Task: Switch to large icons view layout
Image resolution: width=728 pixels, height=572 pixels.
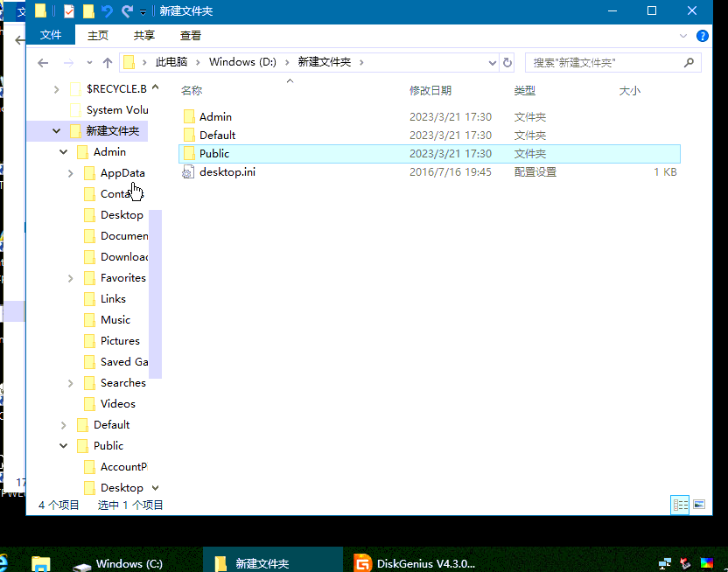Action: click(x=699, y=505)
